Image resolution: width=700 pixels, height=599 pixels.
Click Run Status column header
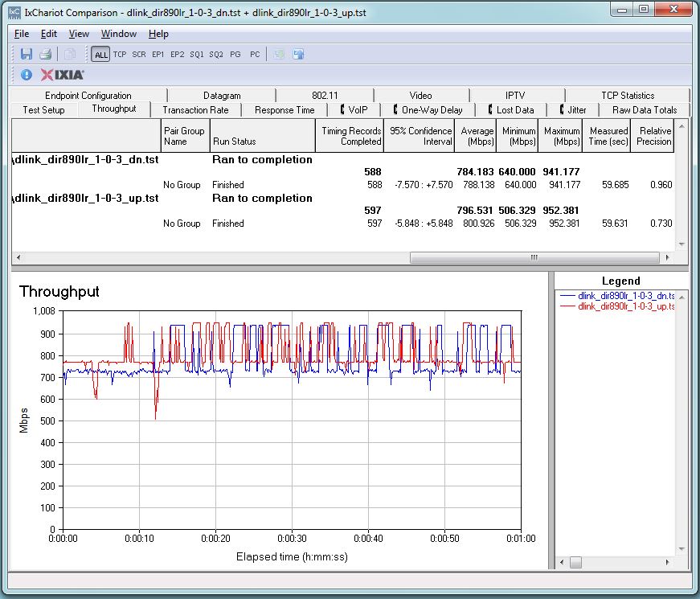pos(263,136)
